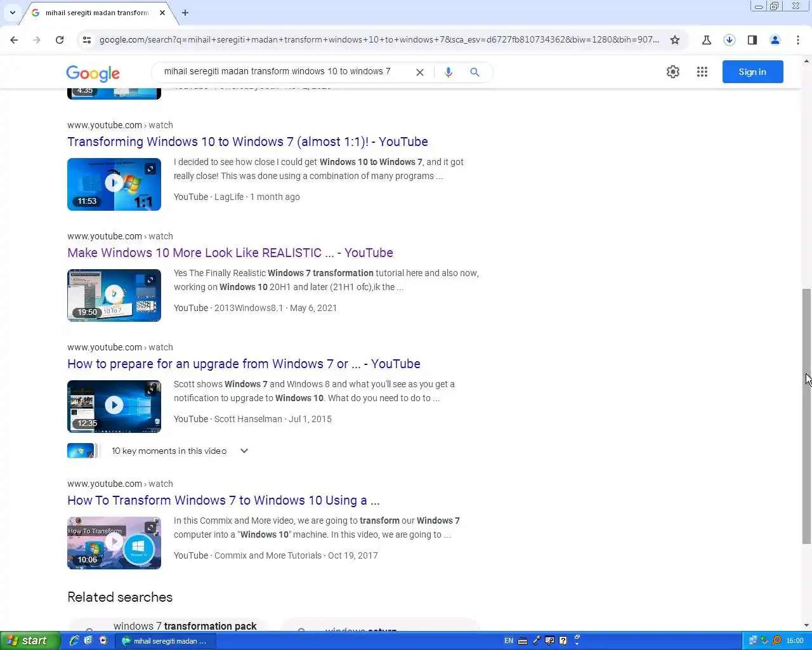The width and height of the screenshot is (812, 650).
Task: Play the 19:50 video thumbnail
Action: pos(114,295)
